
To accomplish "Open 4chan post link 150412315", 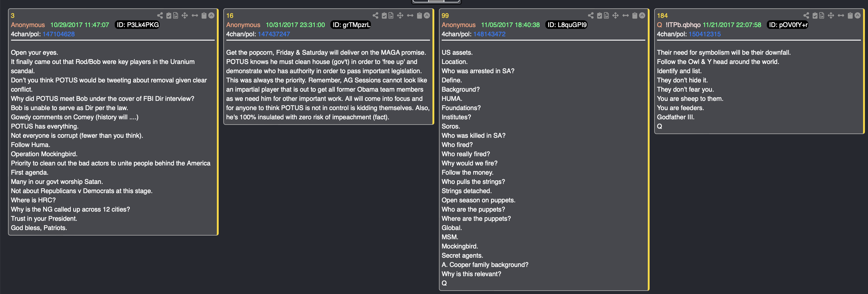I will click(704, 34).
